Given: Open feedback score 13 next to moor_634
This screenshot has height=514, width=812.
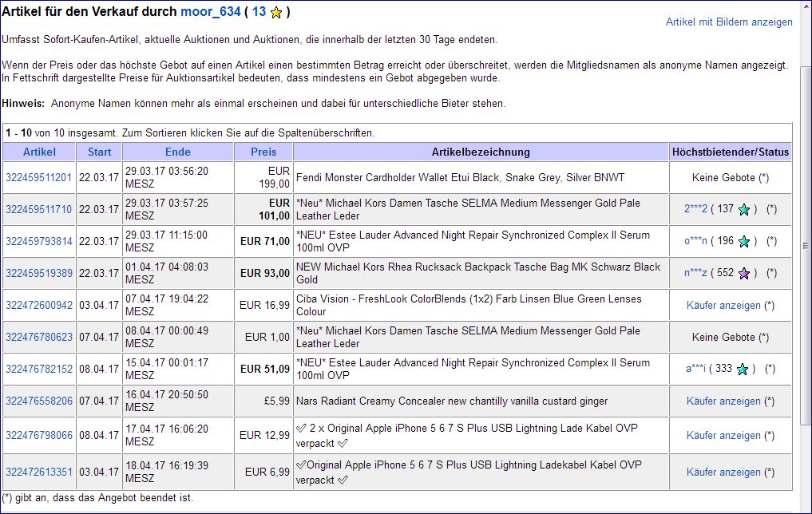Looking at the screenshot, I should [x=259, y=11].
